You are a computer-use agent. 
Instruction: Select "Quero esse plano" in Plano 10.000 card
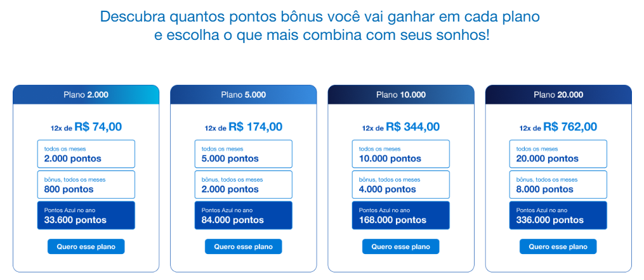[x=400, y=246]
